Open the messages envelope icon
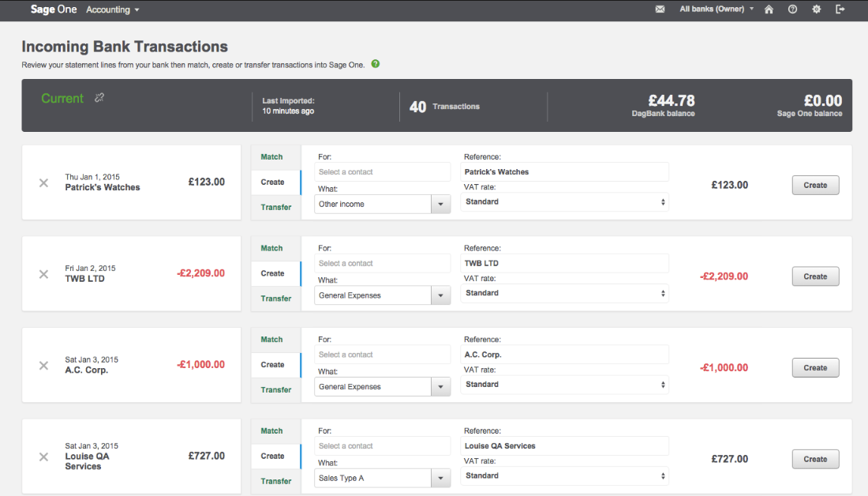The image size is (868, 496). (660, 9)
